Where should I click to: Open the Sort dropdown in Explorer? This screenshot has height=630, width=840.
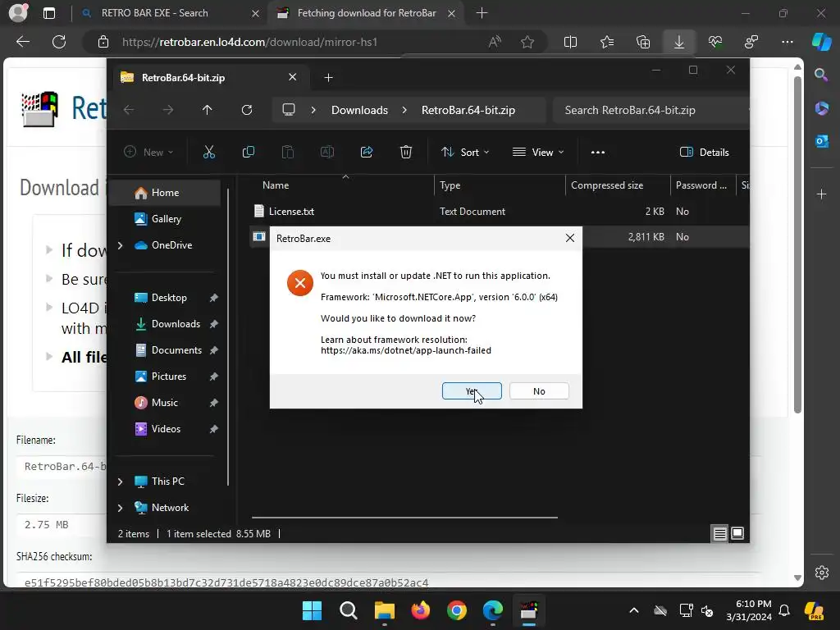click(x=464, y=152)
